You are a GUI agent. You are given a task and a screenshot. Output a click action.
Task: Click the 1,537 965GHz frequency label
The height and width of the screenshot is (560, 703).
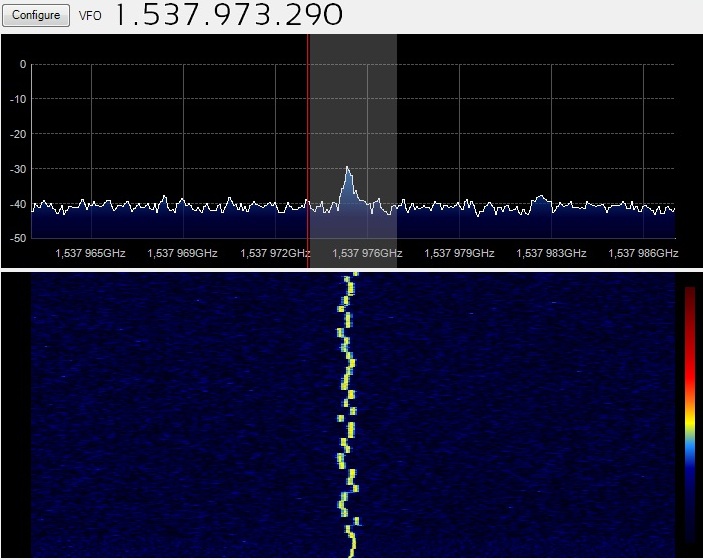(90, 253)
